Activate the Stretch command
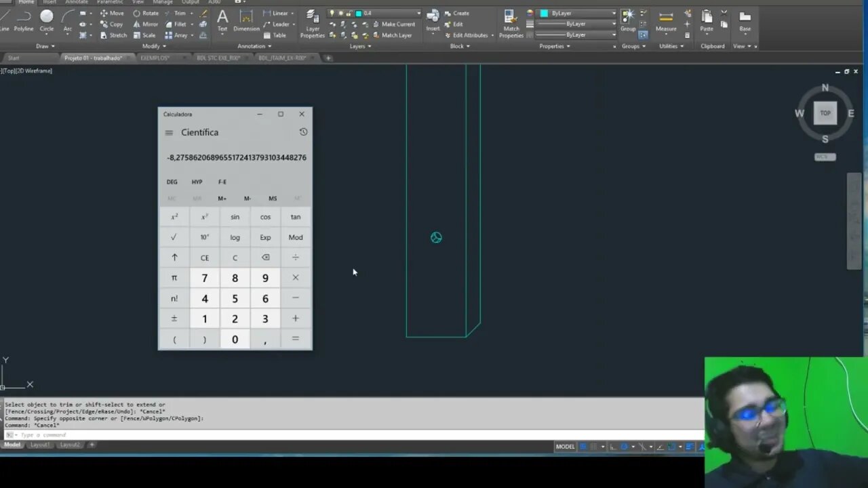This screenshot has width=868, height=488. pyautogui.click(x=113, y=35)
